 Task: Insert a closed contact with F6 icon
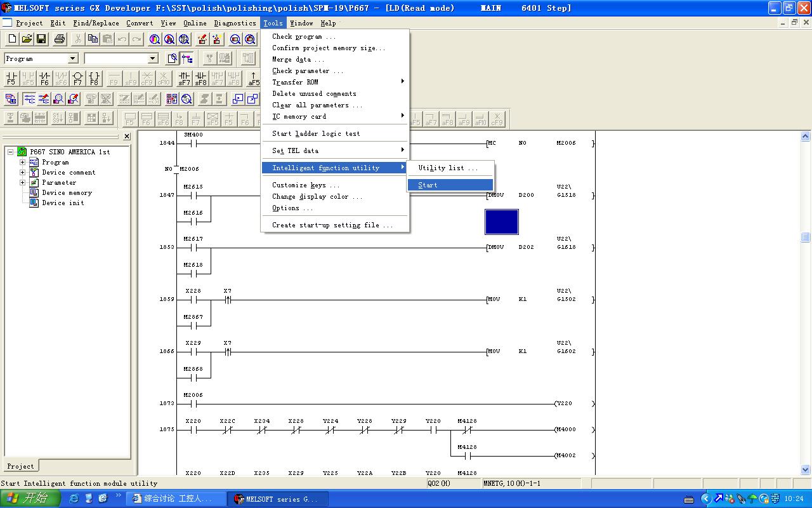(44, 79)
